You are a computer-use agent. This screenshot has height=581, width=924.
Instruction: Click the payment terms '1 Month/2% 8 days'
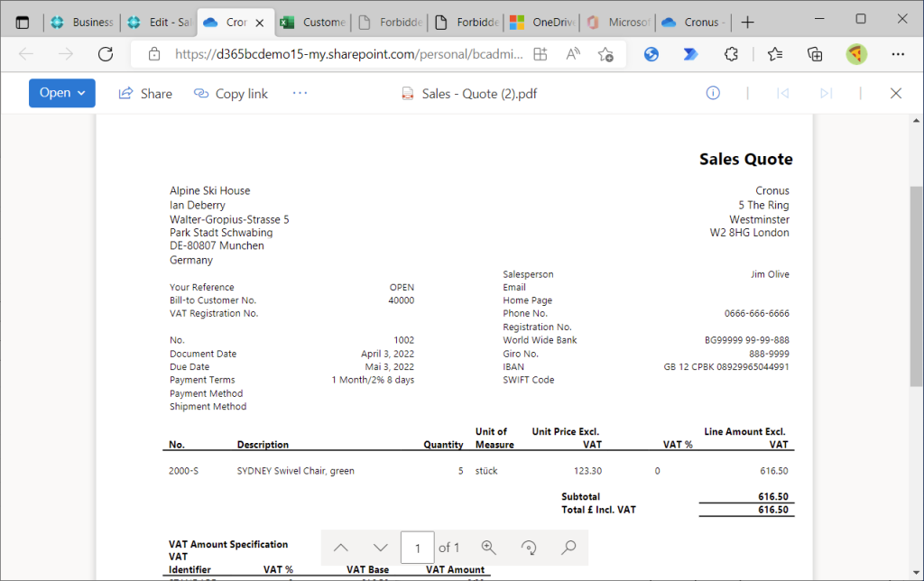point(373,380)
